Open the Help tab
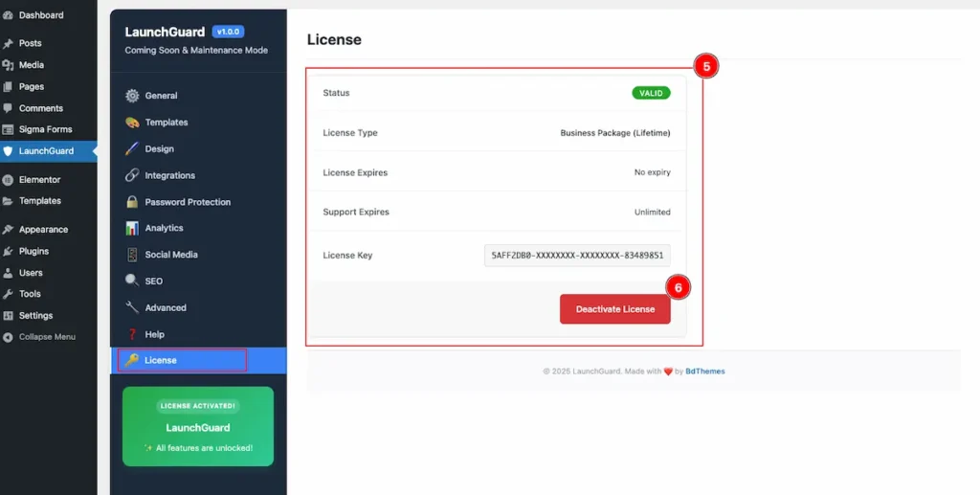 pos(198,334)
